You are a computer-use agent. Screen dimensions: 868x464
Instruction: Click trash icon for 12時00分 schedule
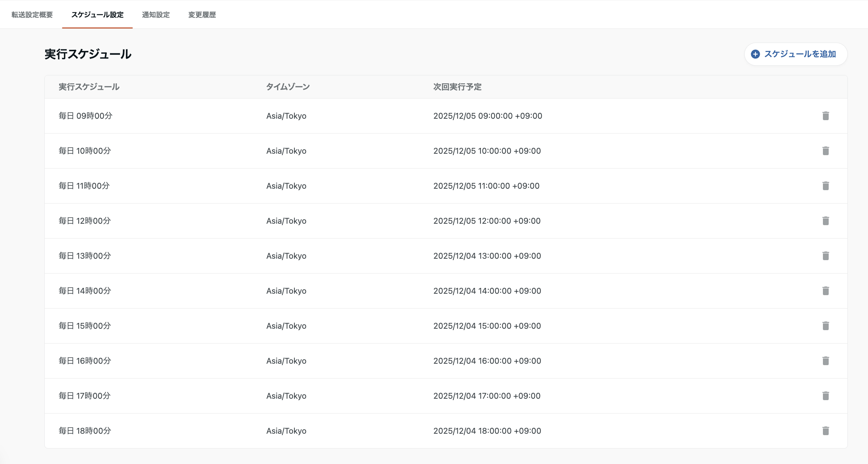825,221
